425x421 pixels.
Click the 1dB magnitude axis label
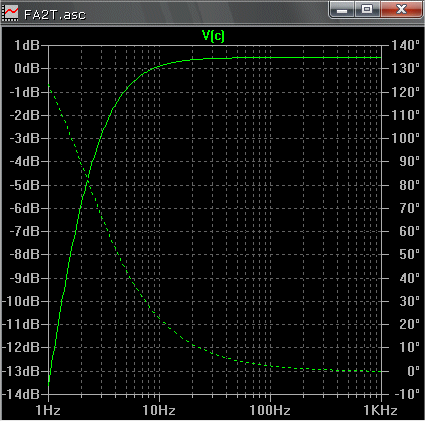pos(27,45)
